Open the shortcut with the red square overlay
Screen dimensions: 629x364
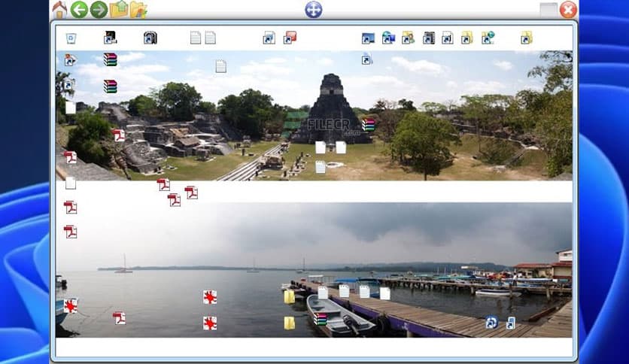pyautogui.click(x=290, y=38)
